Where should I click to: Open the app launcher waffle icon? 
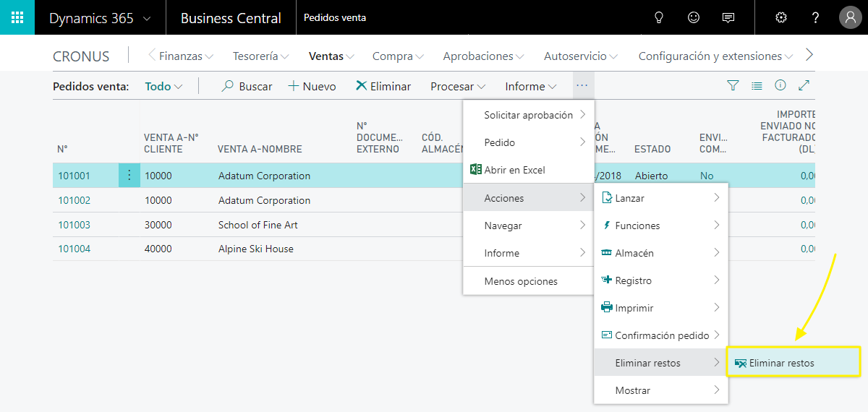coord(17,17)
